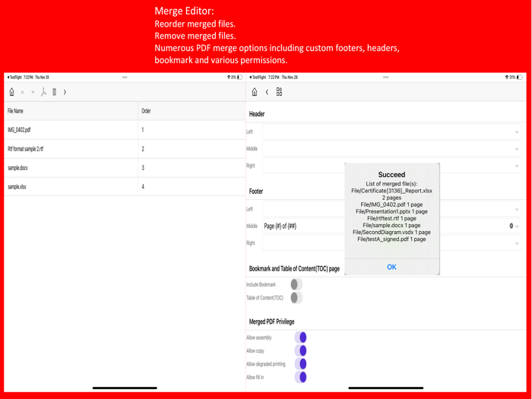532x399 pixels.
Task: Click OK in the Succeed dialog
Action: [391, 267]
